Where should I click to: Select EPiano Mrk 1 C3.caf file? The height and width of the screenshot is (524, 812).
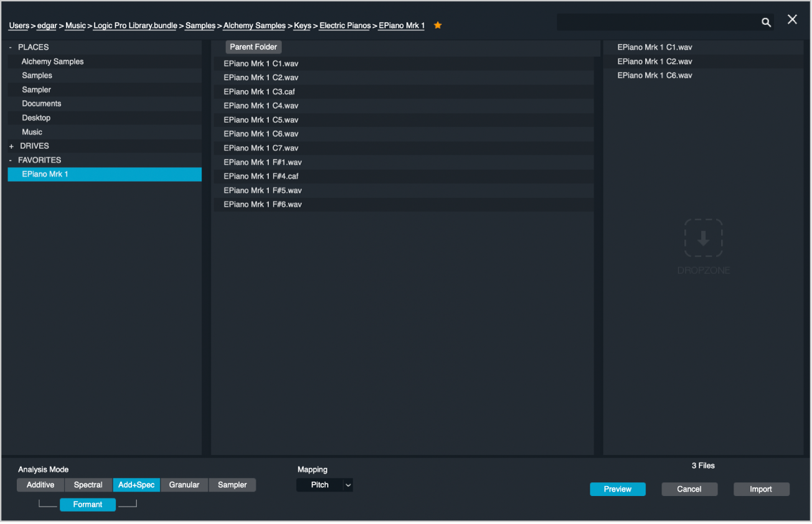[x=404, y=92]
